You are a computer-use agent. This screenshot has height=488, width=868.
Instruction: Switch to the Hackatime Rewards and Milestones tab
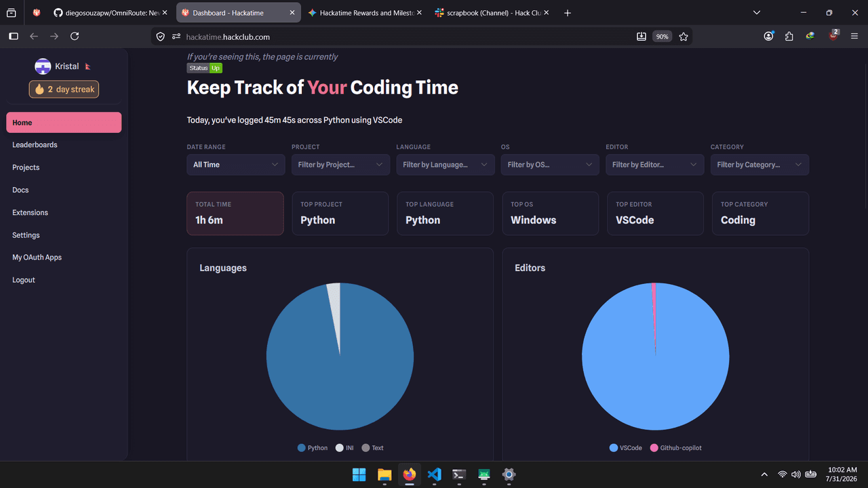click(x=365, y=13)
